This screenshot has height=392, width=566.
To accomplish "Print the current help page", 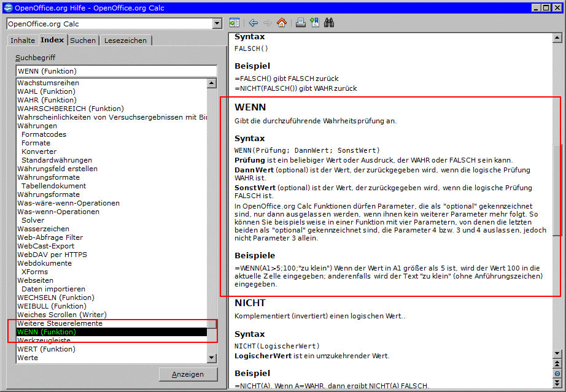I will click(301, 23).
